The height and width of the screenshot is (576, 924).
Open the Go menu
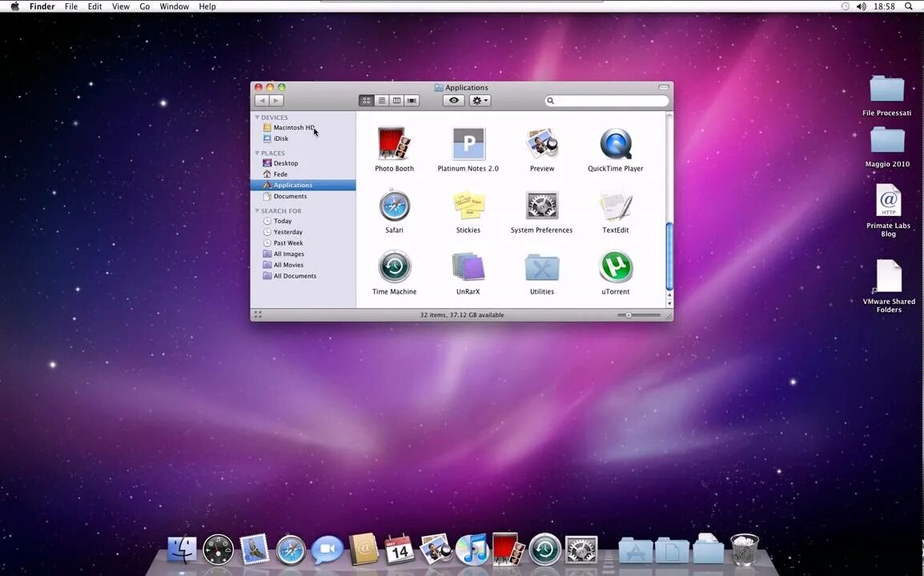tap(145, 6)
